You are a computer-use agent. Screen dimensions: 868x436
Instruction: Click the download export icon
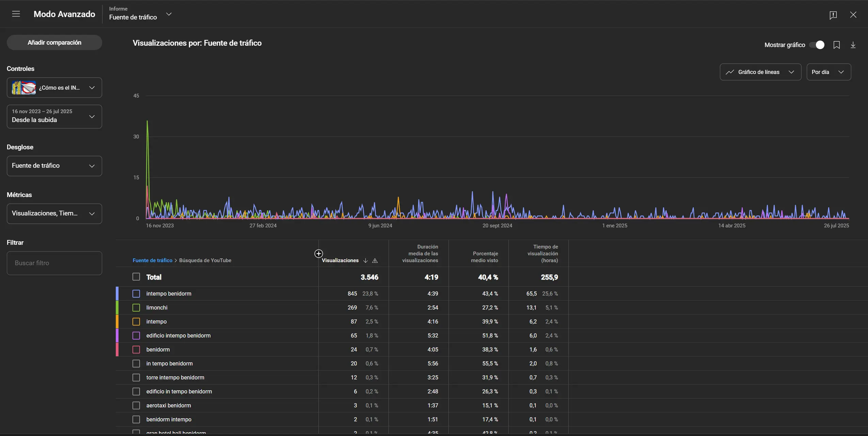click(853, 45)
